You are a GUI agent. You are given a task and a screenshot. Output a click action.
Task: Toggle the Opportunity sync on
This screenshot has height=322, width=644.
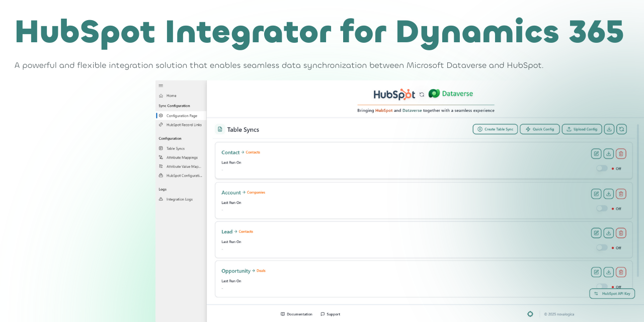click(x=602, y=286)
